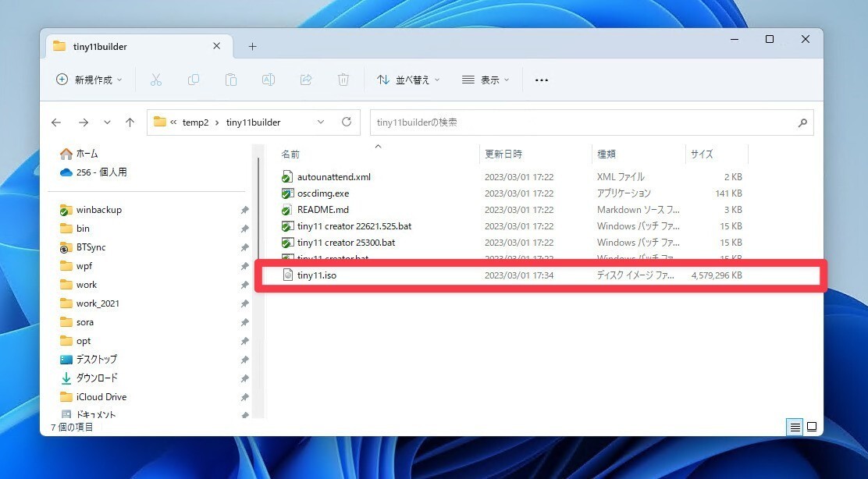Open the 新規作成 dropdown
The image size is (868, 479).
click(88, 80)
